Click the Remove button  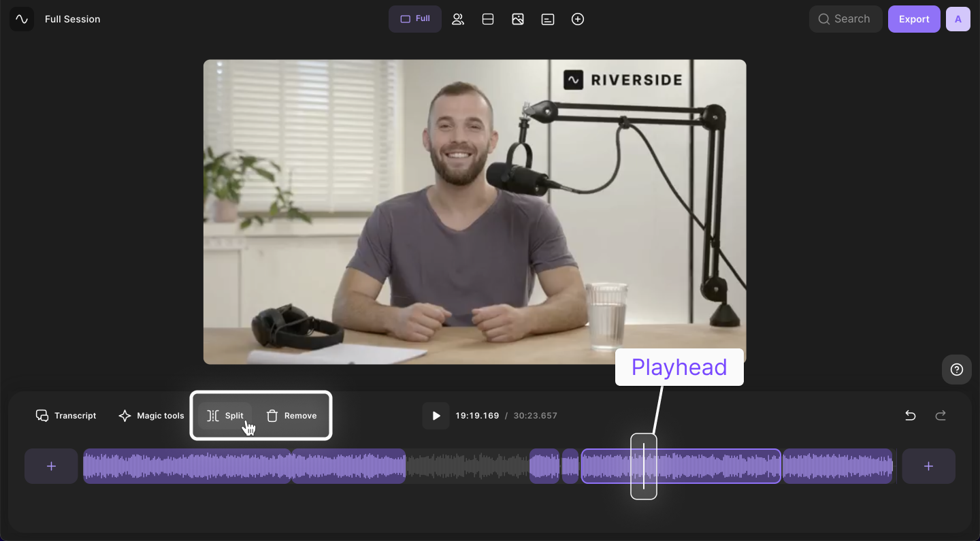click(291, 416)
